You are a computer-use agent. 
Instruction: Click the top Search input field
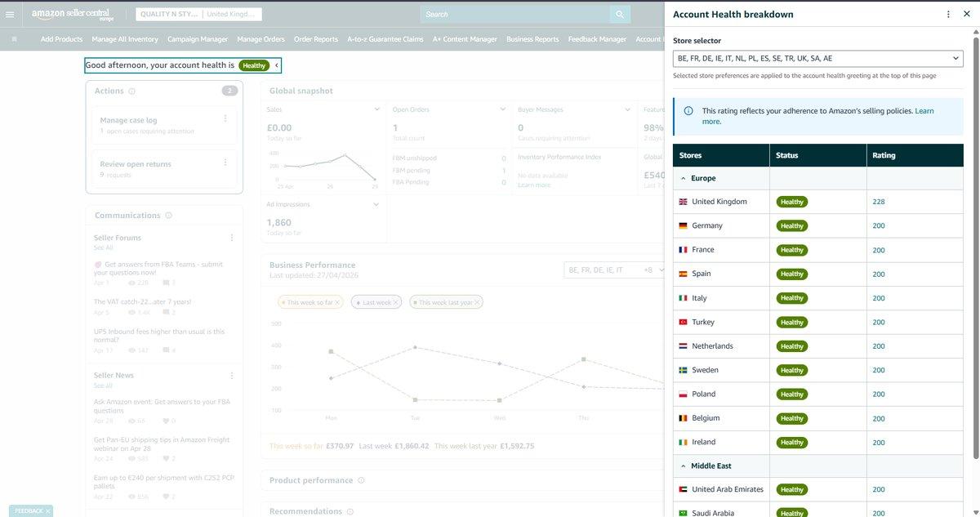click(515, 14)
